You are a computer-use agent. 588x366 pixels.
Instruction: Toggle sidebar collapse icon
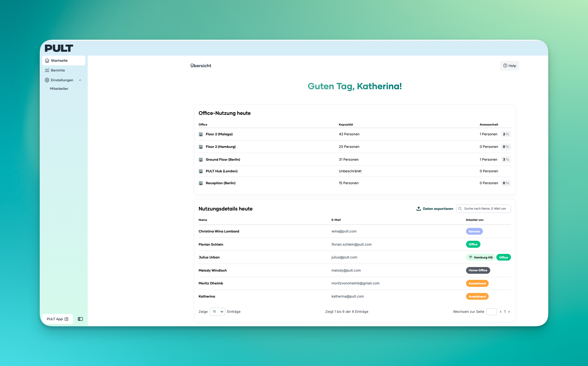point(80,319)
